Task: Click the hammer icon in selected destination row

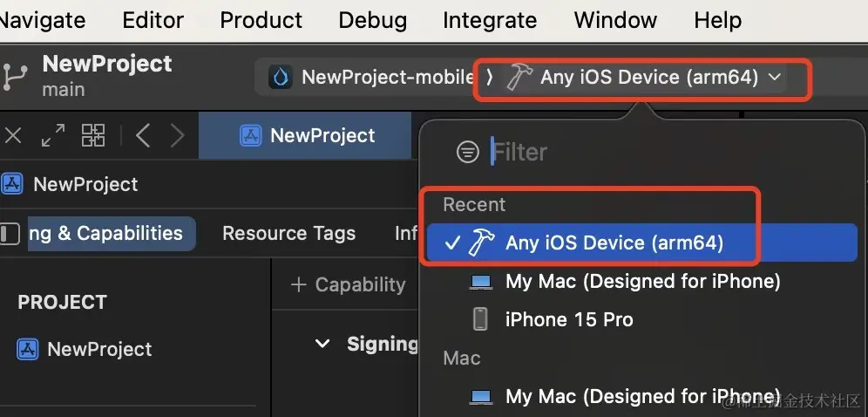Action: [x=481, y=243]
